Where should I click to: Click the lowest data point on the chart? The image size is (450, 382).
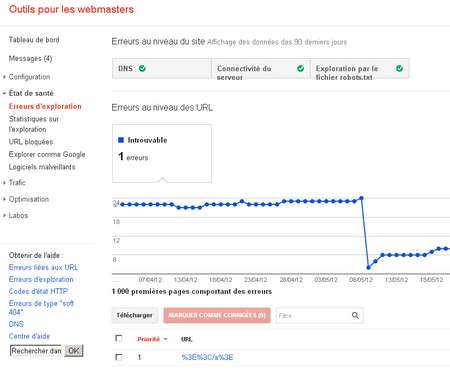click(368, 267)
